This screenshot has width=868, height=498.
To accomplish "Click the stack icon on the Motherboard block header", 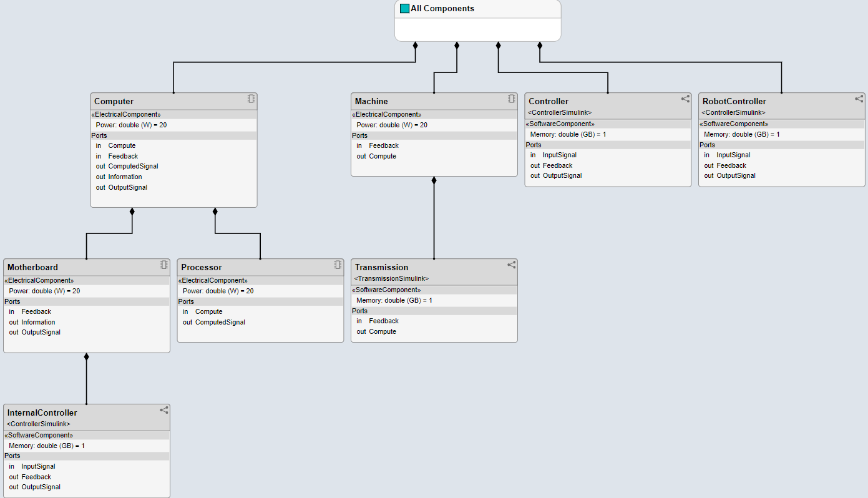I will pyautogui.click(x=164, y=265).
